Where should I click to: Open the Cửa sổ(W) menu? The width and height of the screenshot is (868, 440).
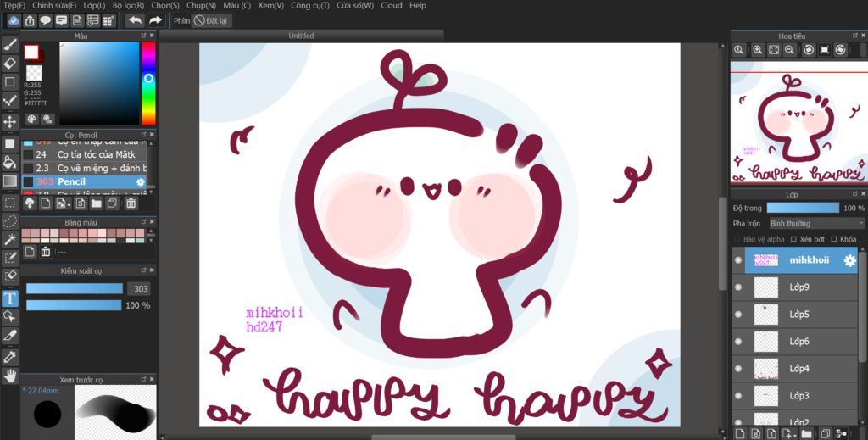[355, 5]
